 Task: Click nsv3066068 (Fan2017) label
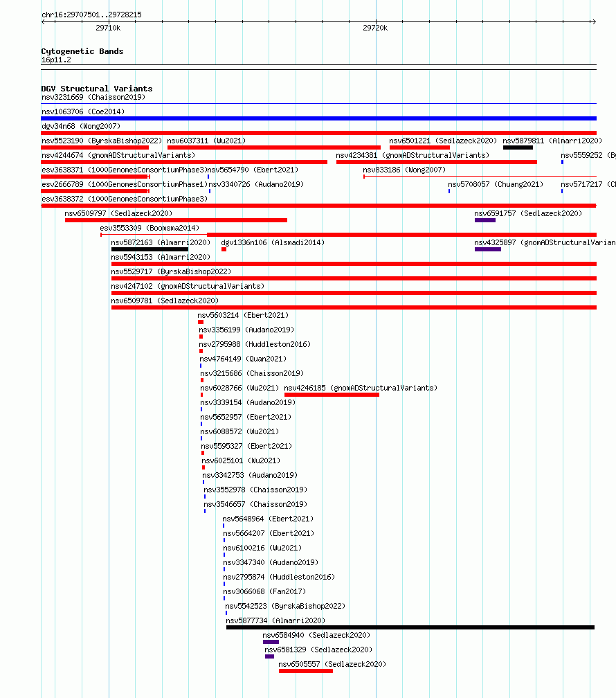(x=265, y=591)
